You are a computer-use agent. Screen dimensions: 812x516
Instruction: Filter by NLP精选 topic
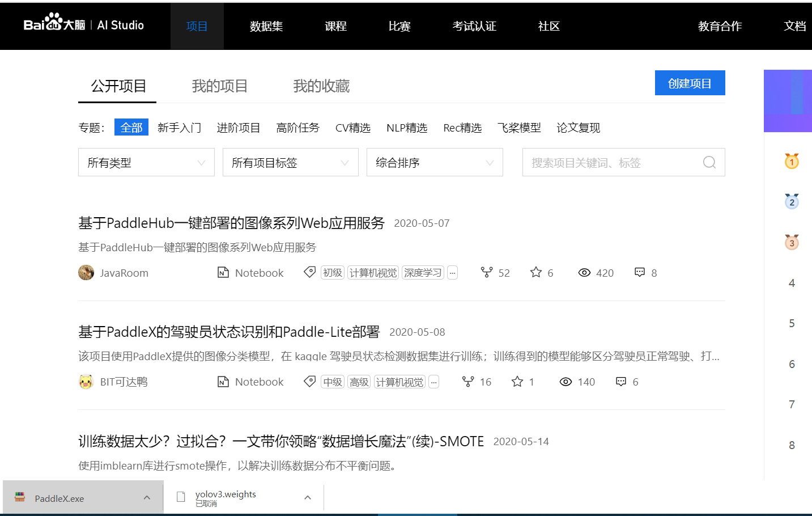pyautogui.click(x=407, y=128)
